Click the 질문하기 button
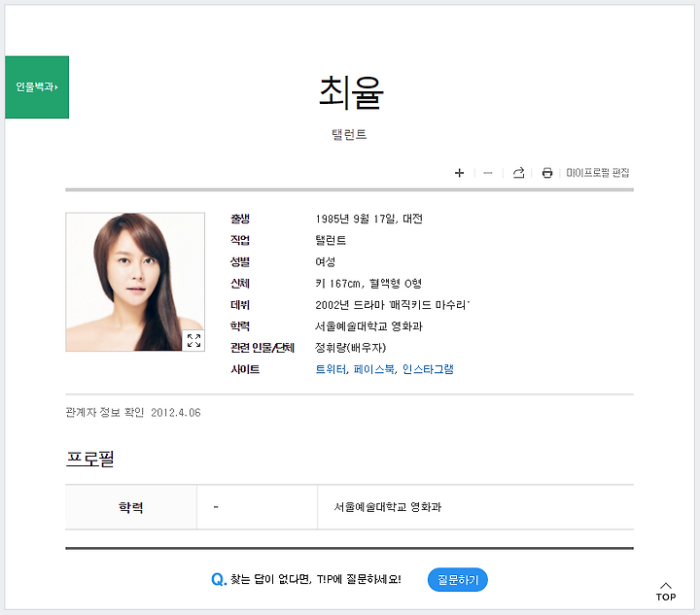 point(458,580)
